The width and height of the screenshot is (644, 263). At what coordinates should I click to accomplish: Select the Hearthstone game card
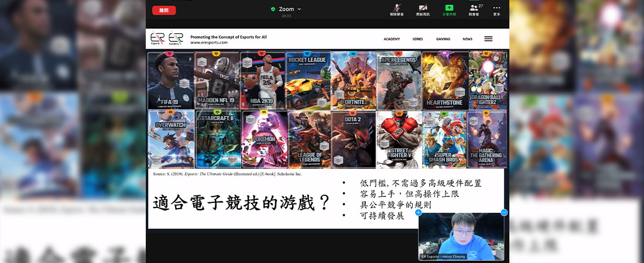coord(445,81)
